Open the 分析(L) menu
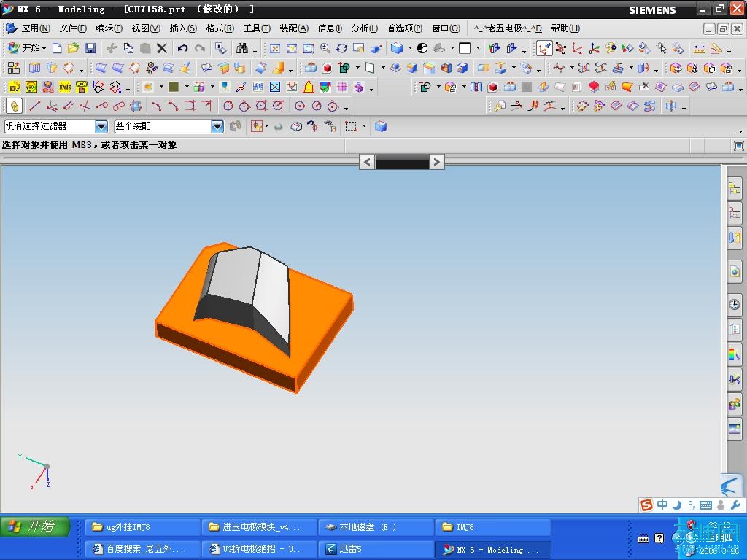The width and height of the screenshot is (747, 560). coord(365,28)
